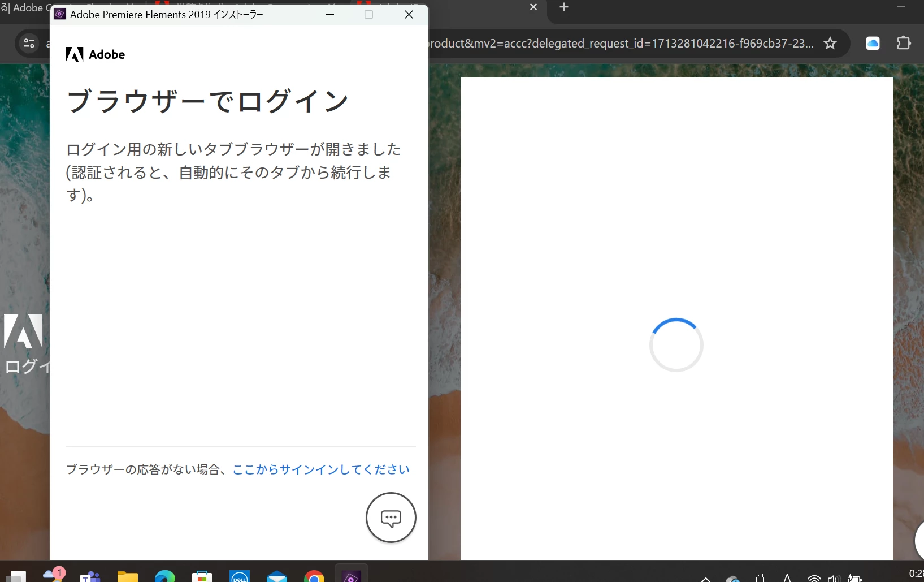The width and height of the screenshot is (924, 582).
Task: Click the browser URL address text
Action: click(622, 44)
